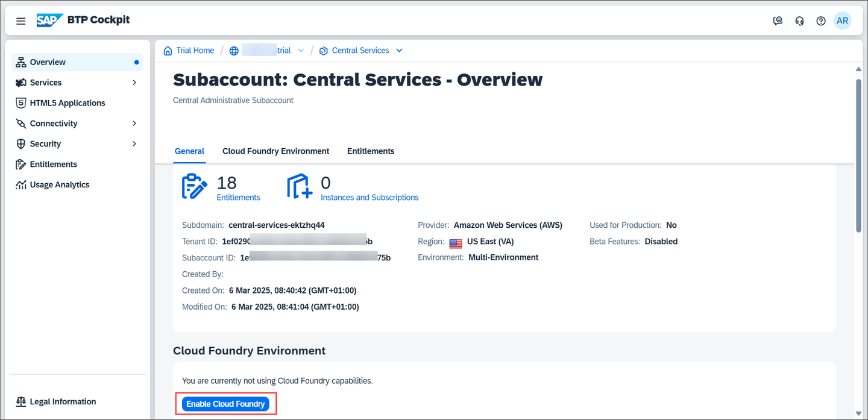Open Instances and Subscriptions link
Image resolution: width=868 pixels, height=420 pixels.
coord(370,198)
